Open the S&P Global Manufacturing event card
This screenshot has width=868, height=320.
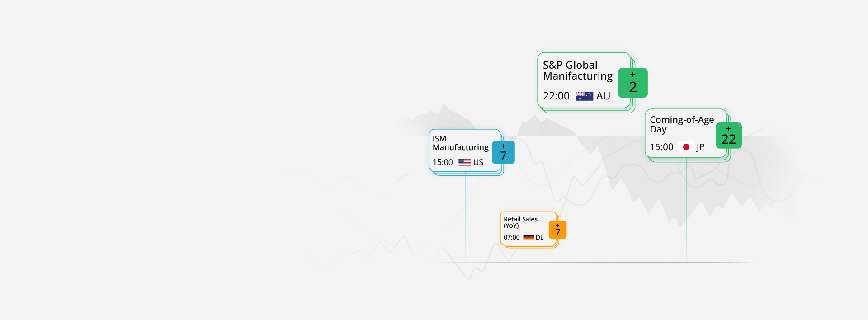[x=584, y=80]
